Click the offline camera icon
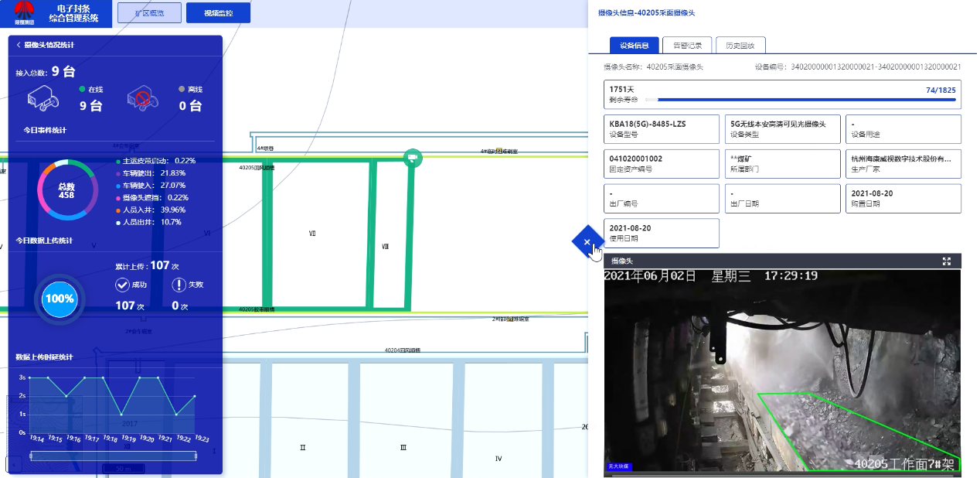Viewport: 980px width, 478px height. [142, 98]
